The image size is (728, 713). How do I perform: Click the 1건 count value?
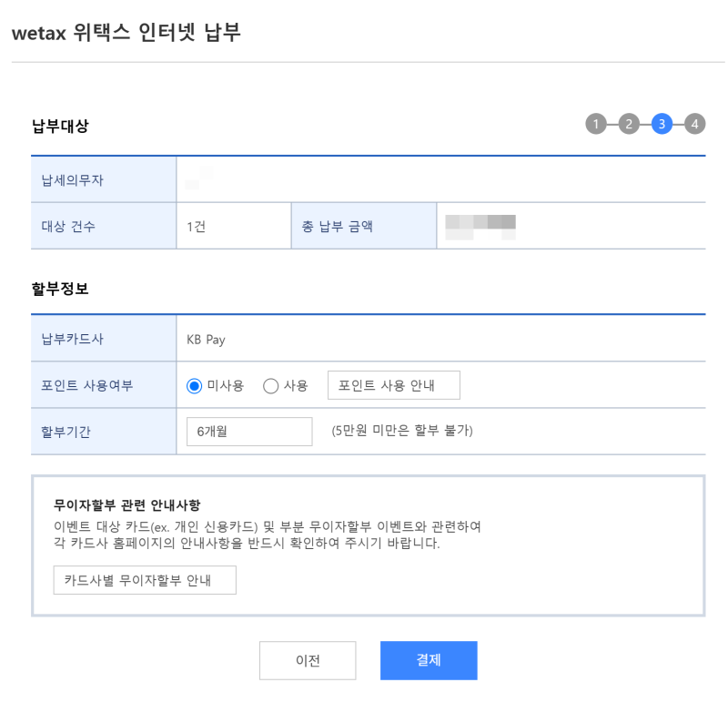click(196, 227)
